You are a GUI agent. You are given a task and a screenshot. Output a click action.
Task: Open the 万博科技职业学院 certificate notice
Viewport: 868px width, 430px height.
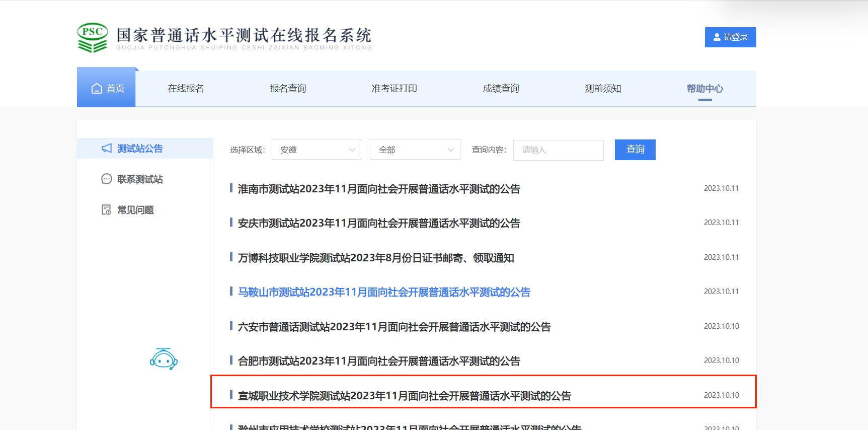(376, 258)
